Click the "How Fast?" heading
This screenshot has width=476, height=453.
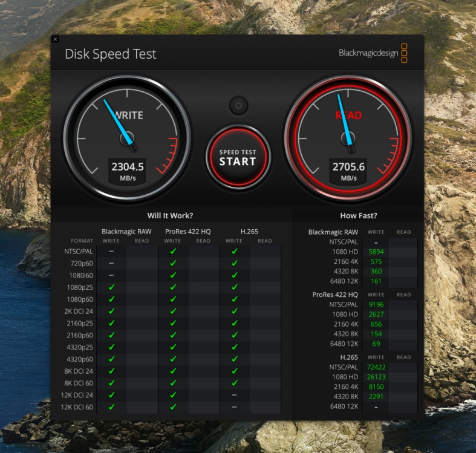pyautogui.click(x=359, y=215)
